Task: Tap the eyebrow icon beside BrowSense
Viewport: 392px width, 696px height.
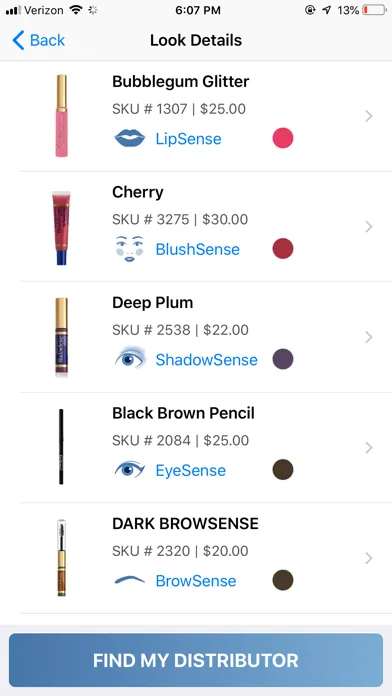Action: [130, 580]
